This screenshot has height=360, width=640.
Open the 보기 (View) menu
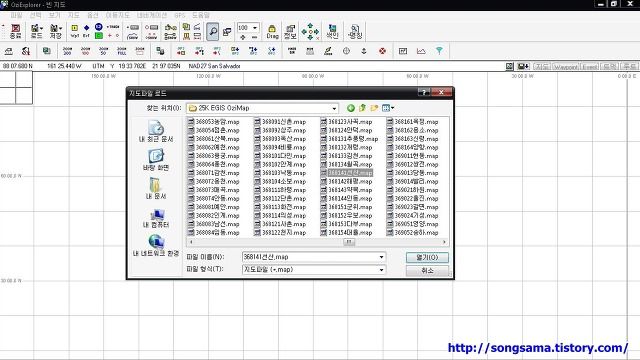[x=54, y=15]
